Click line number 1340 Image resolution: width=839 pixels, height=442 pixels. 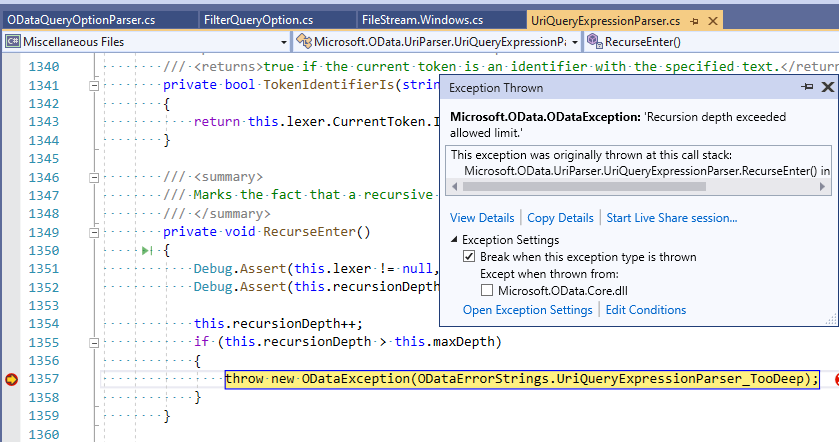[x=43, y=66]
